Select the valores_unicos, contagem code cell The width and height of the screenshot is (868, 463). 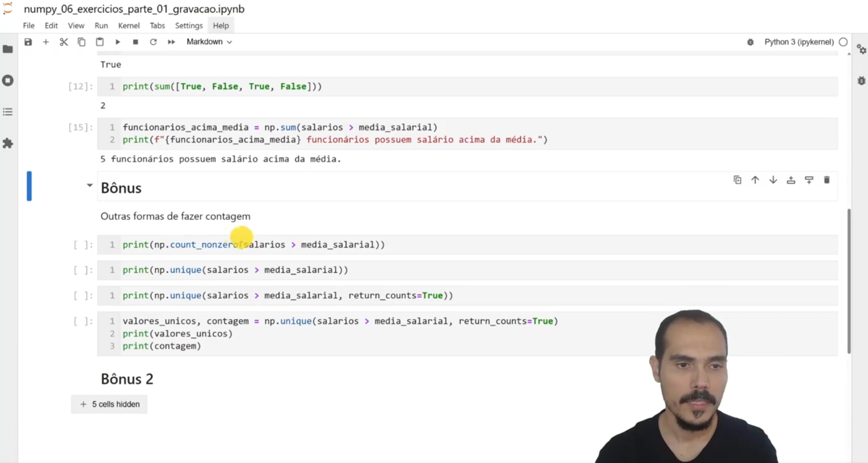[x=467, y=333]
